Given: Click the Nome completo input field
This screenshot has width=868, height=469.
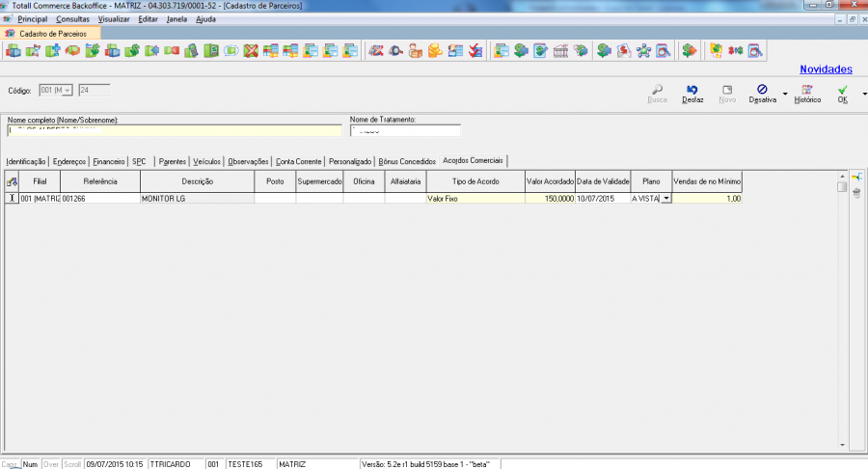Looking at the screenshot, I should coord(174,130).
